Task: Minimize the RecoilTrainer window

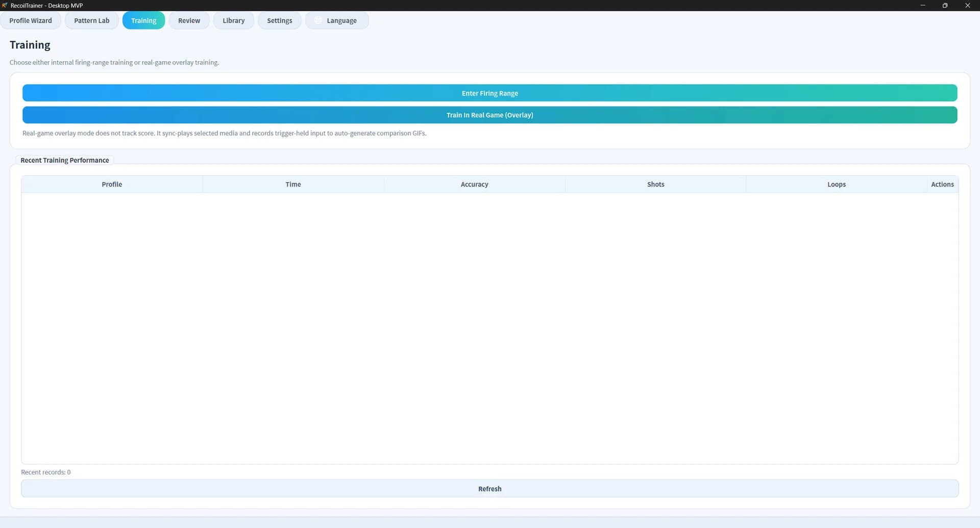Action: coord(923,5)
